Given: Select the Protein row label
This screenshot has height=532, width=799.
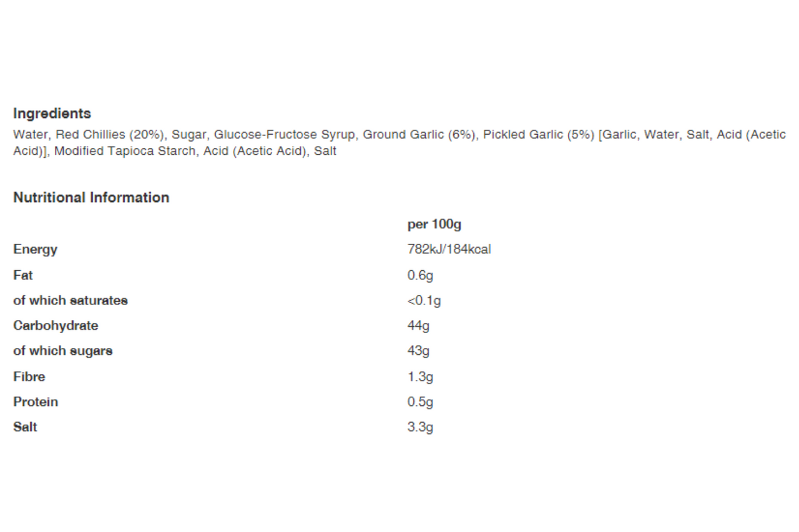Looking at the screenshot, I should point(36,402).
